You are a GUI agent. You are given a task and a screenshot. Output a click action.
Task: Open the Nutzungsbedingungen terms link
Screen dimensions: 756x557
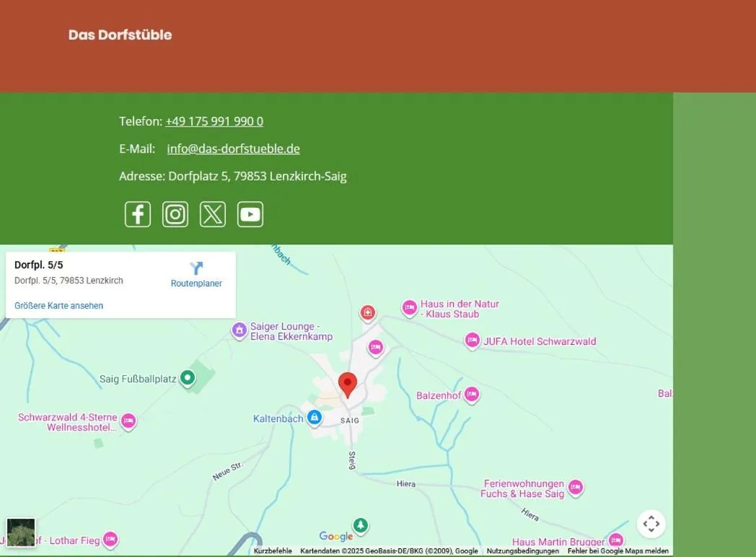[x=522, y=551]
